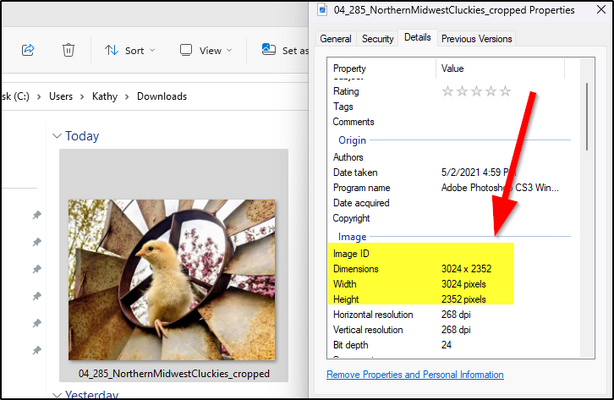Click Bit depth value 24
Viewport: 614px width, 400px height.
446,345
